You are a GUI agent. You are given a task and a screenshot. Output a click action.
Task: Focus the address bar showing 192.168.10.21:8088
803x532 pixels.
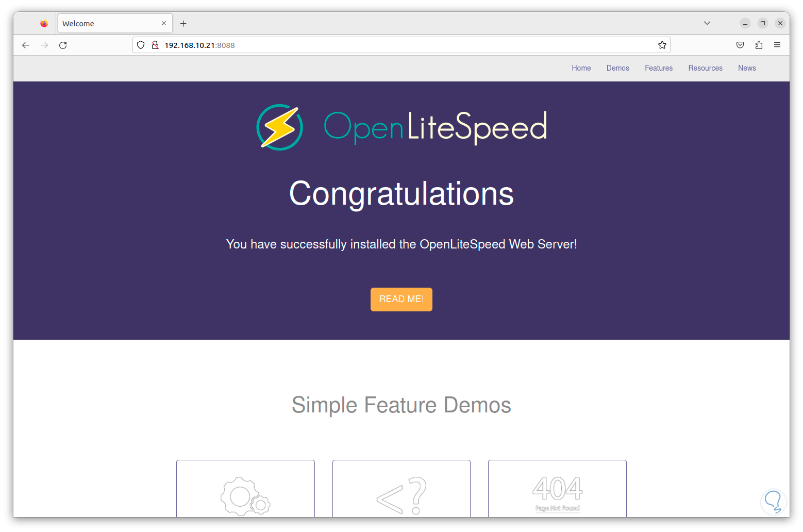(x=402, y=45)
